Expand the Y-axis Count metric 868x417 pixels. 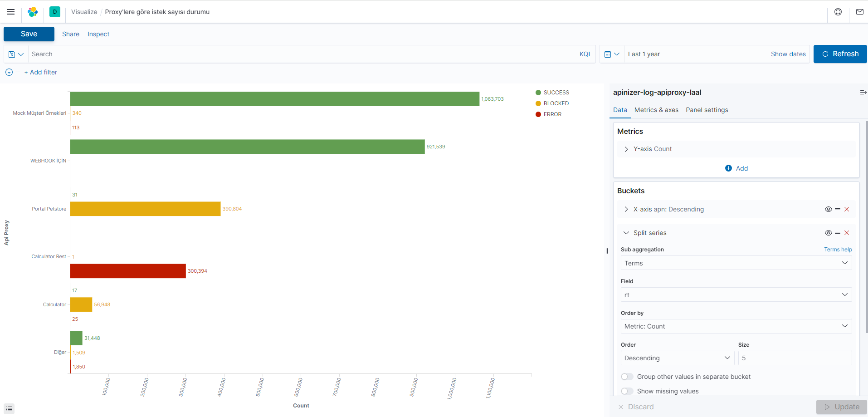click(x=626, y=149)
